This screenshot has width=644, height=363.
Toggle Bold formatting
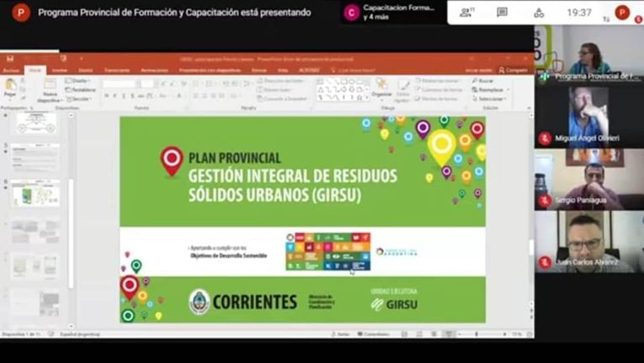click(x=106, y=96)
